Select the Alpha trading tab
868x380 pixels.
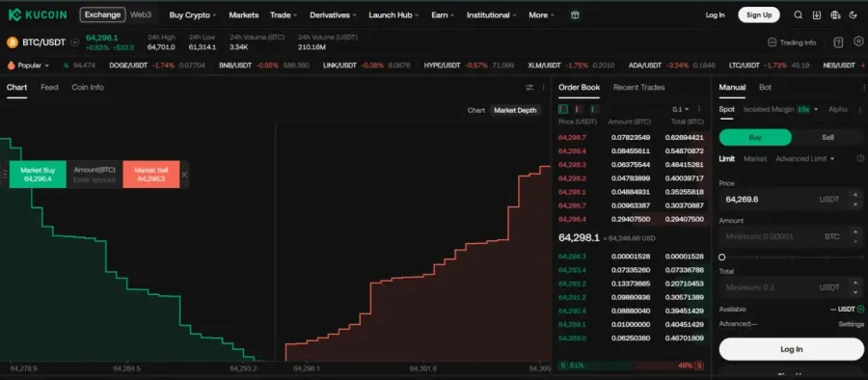click(x=837, y=110)
